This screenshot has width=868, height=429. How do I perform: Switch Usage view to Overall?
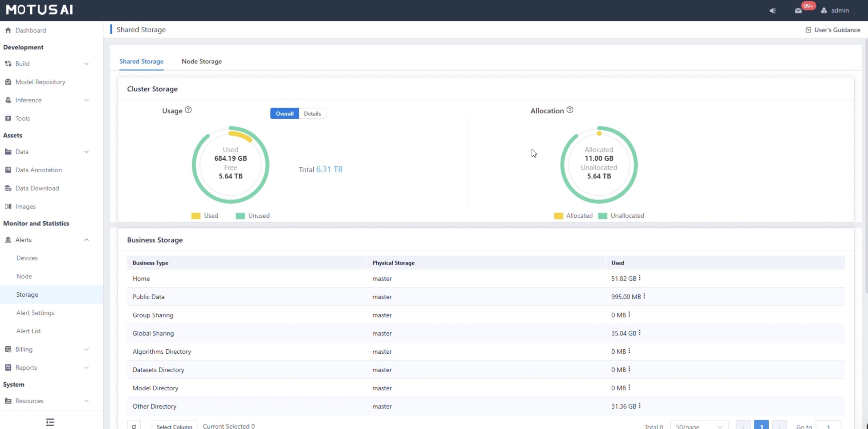coord(284,114)
